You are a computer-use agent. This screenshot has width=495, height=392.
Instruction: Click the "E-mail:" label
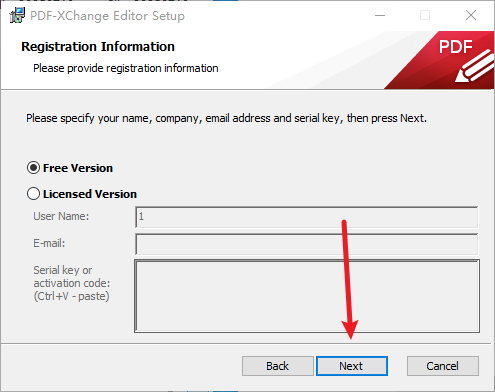pos(49,243)
